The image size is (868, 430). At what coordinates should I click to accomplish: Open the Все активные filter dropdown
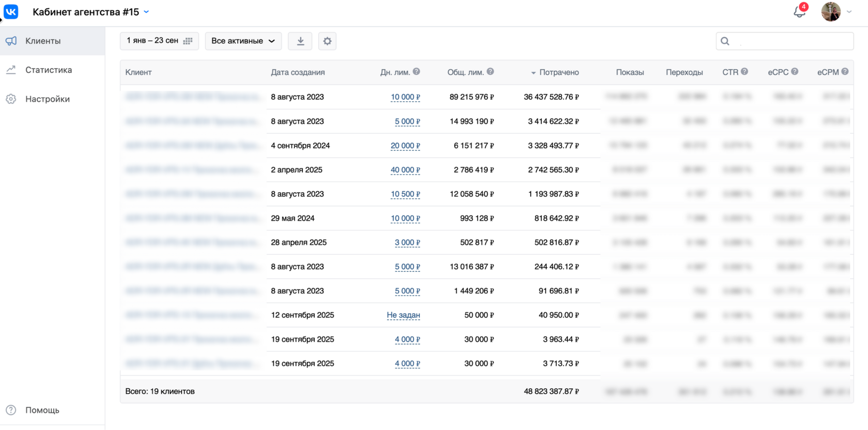point(243,41)
